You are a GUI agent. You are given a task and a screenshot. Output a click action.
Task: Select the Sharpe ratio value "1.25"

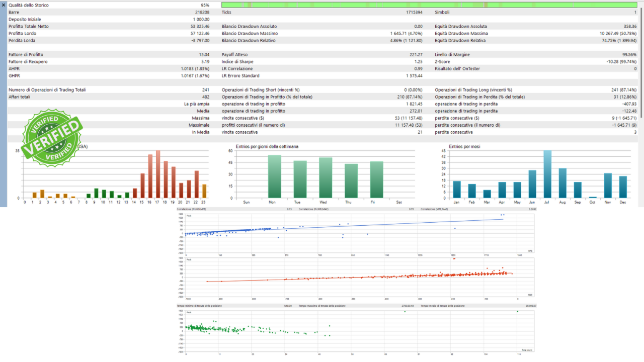click(x=419, y=61)
